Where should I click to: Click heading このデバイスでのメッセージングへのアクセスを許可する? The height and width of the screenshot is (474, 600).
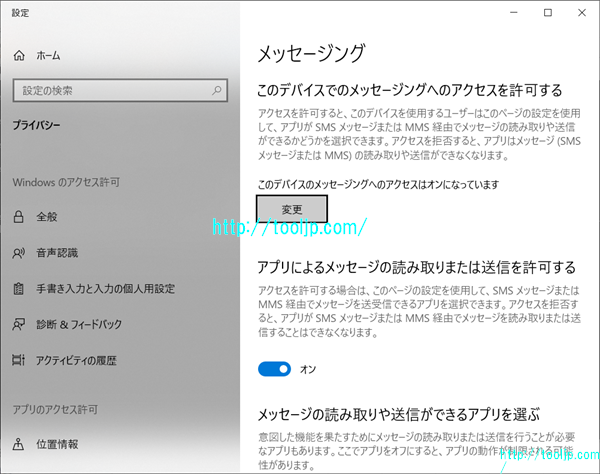point(410,90)
